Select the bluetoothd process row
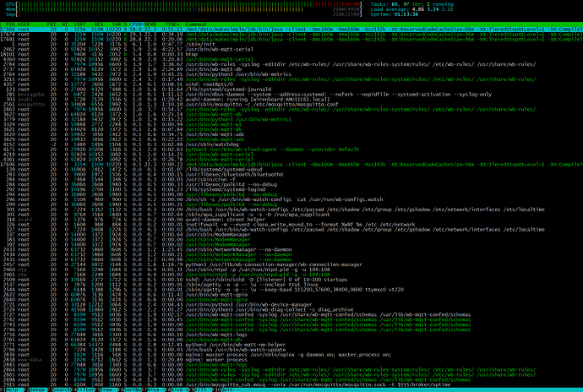The image size is (583, 392). (291, 174)
